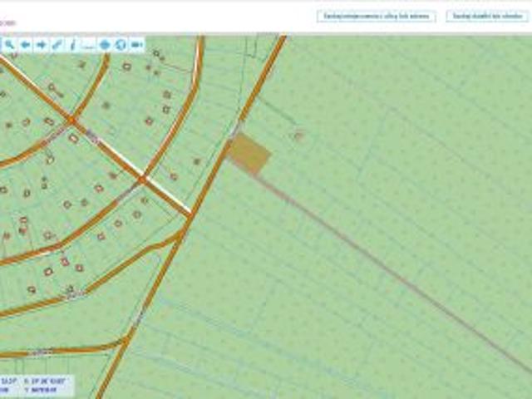532x399 pixels.
Task: Click the white highlighted road segment
Action: pos(166,195)
